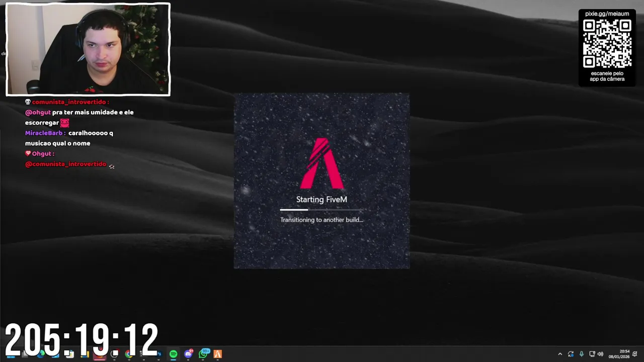
Task: Click the 'Ohgut :' chat username
Action: point(43,154)
